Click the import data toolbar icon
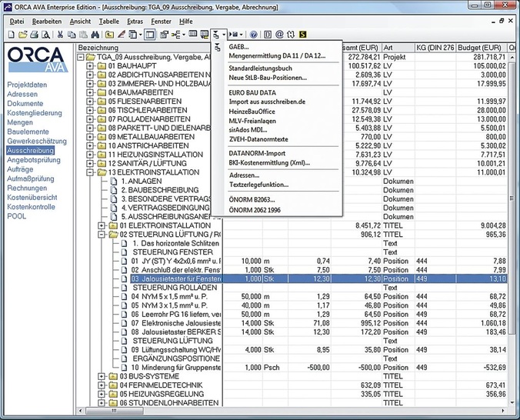 point(216,35)
